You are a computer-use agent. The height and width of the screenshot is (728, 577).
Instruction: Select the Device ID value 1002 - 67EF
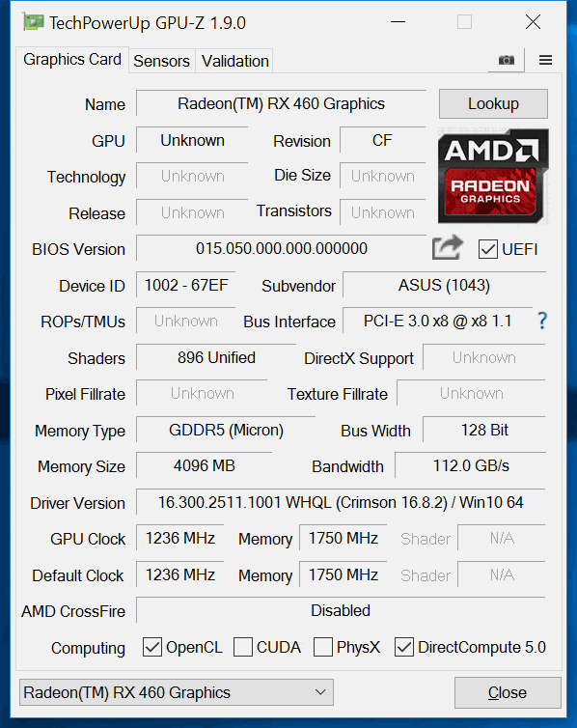tap(186, 285)
